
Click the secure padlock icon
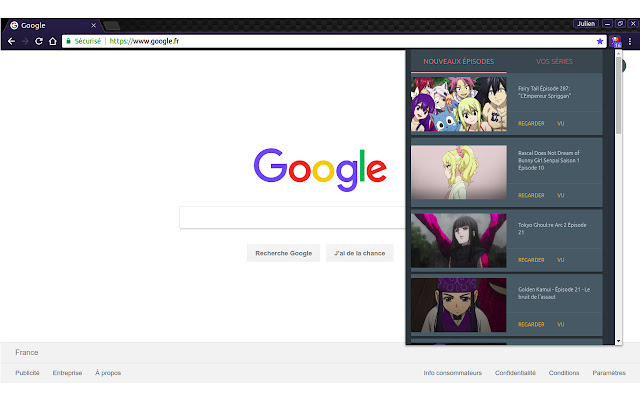(69, 41)
